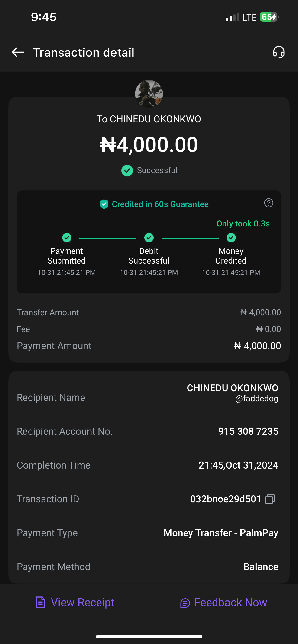Tap the home indicator bar at bottom
Image resolution: width=298 pixels, height=644 pixels.
149,637
